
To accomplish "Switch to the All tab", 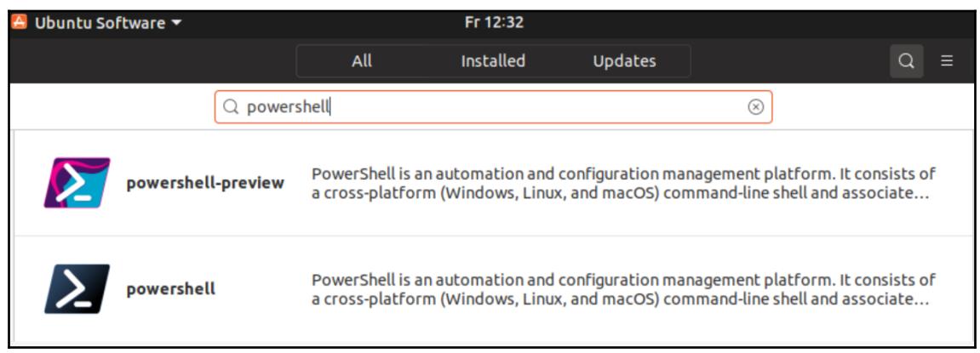I will [x=361, y=61].
